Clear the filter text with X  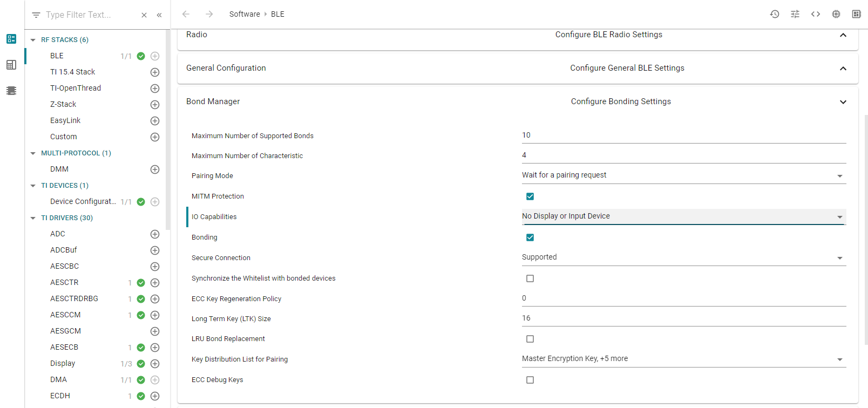(144, 15)
